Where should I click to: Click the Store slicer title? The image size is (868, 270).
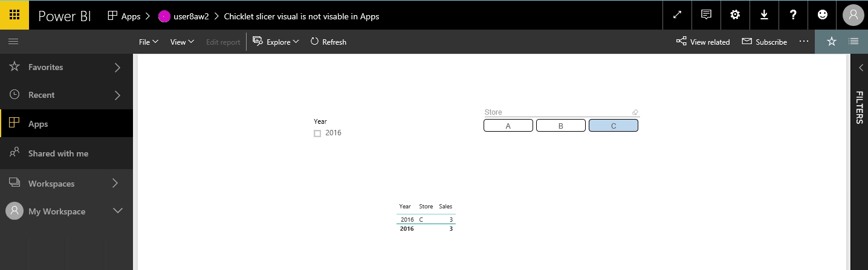point(493,112)
